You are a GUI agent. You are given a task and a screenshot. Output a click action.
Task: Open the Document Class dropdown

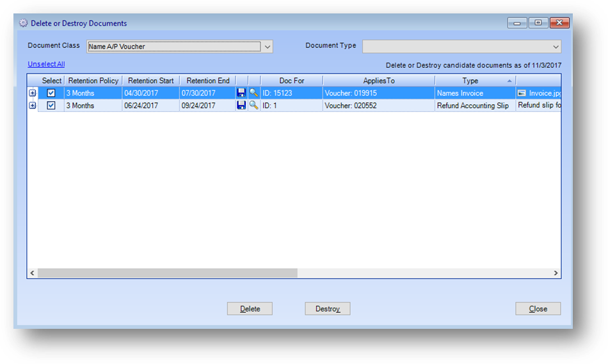click(268, 46)
